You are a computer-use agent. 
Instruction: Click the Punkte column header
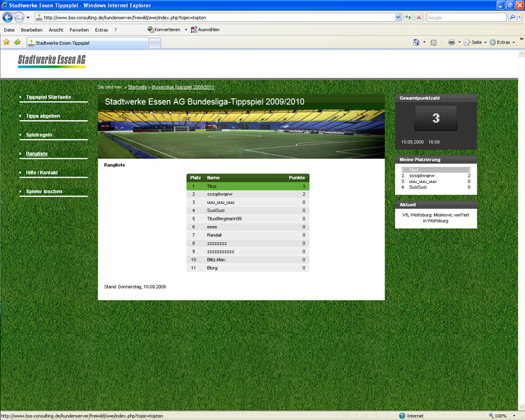coord(297,177)
